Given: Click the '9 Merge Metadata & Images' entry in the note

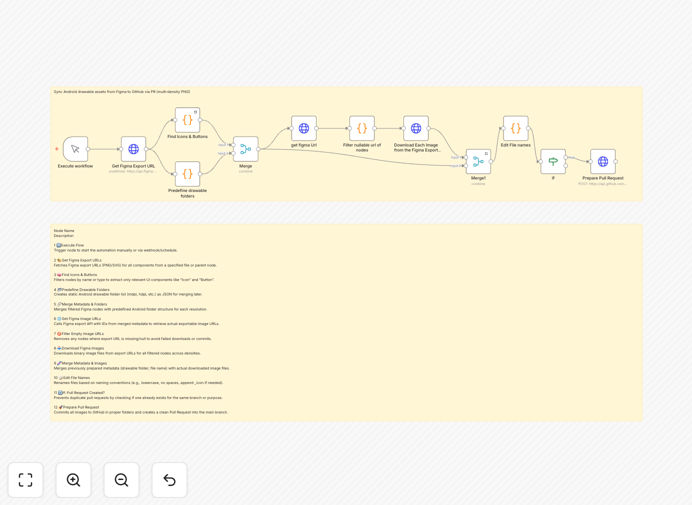Looking at the screenshot, I should pos(80,363).
